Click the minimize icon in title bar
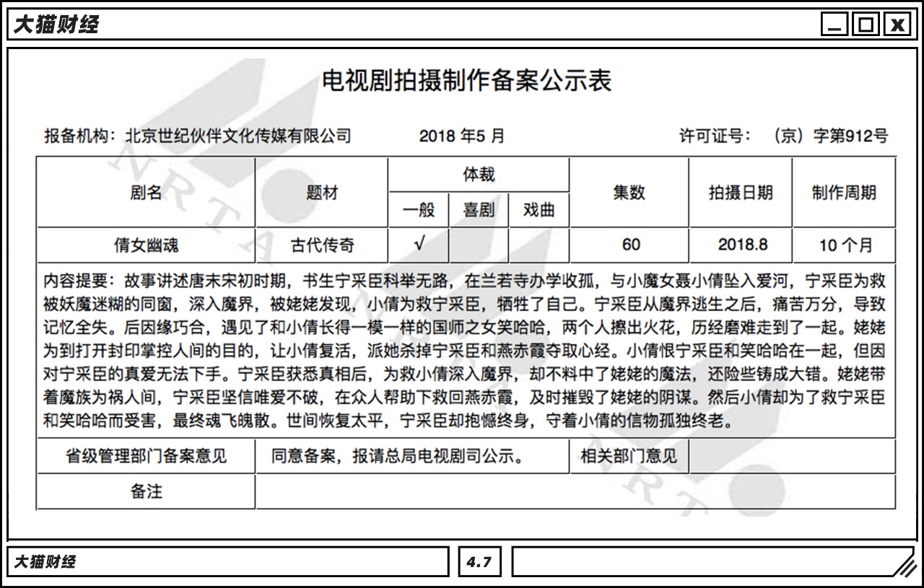Image resolution: width=924 pixels, height=588 pixels. 835,25
